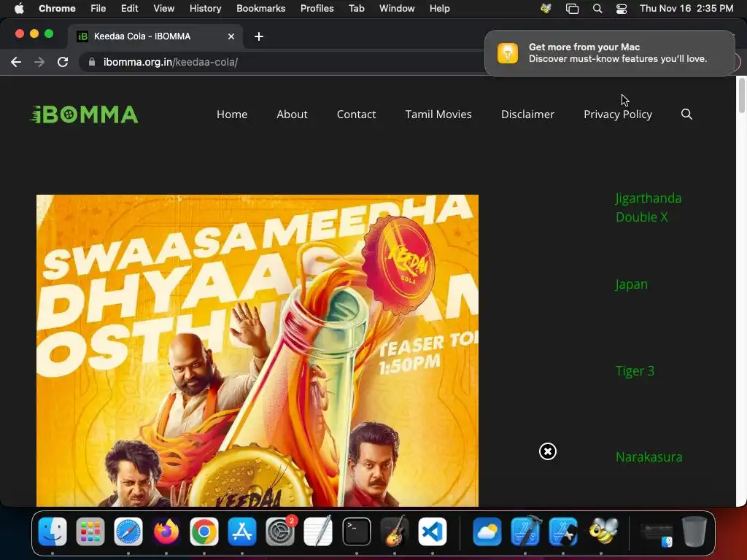The width and height of the screenshot is (747, 560).
Task: Click the iBOMMA site logo
Action: (x=85, y=114)
